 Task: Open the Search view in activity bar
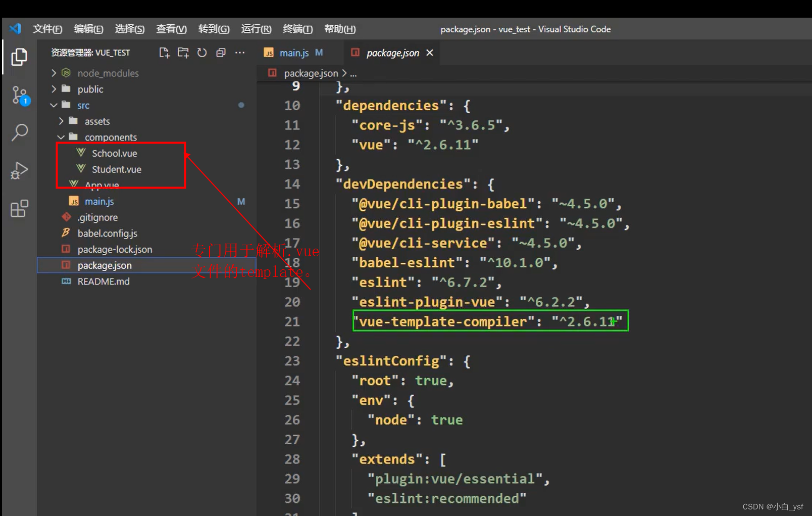pos(19,132)
